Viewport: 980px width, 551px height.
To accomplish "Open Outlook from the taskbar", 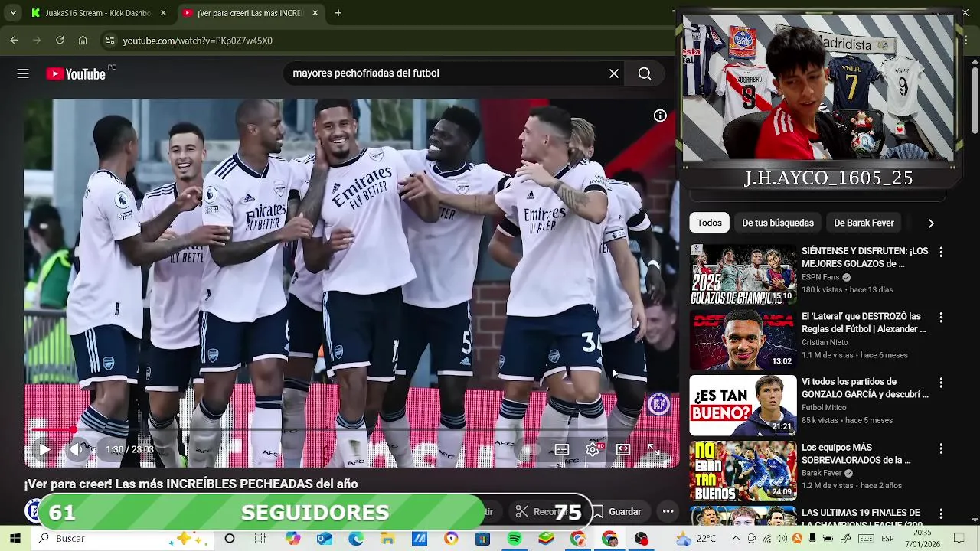I will click(325, 539).
